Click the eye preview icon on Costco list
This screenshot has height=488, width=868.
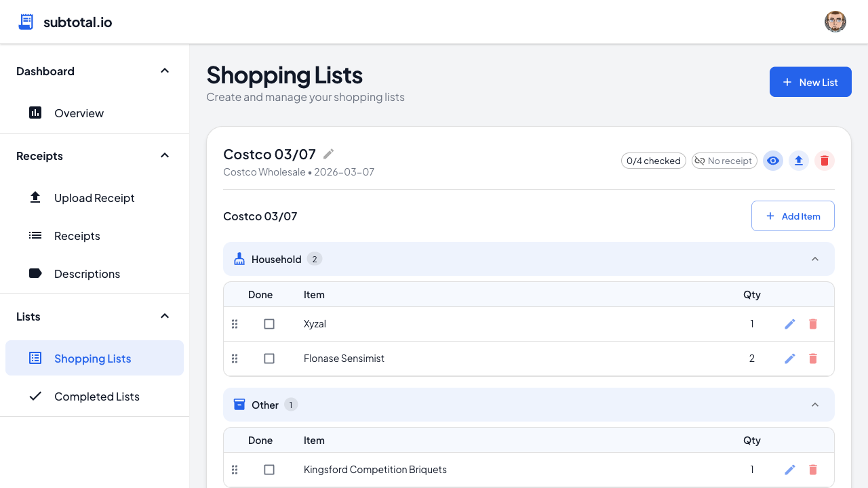(x=773, y=161)
